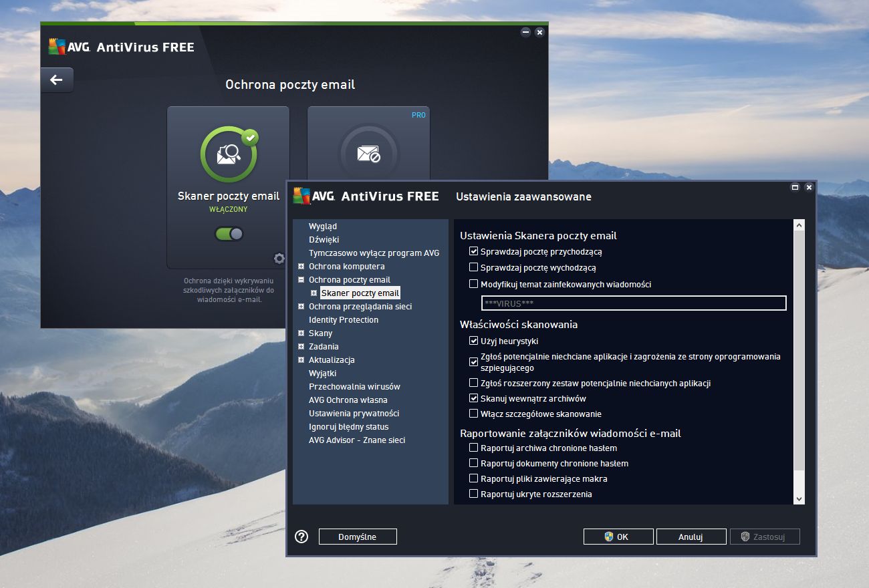Screen dimensions: 869x588
Task: Click scrollbar down arrow in settings panel
Action: click(799, 498)
